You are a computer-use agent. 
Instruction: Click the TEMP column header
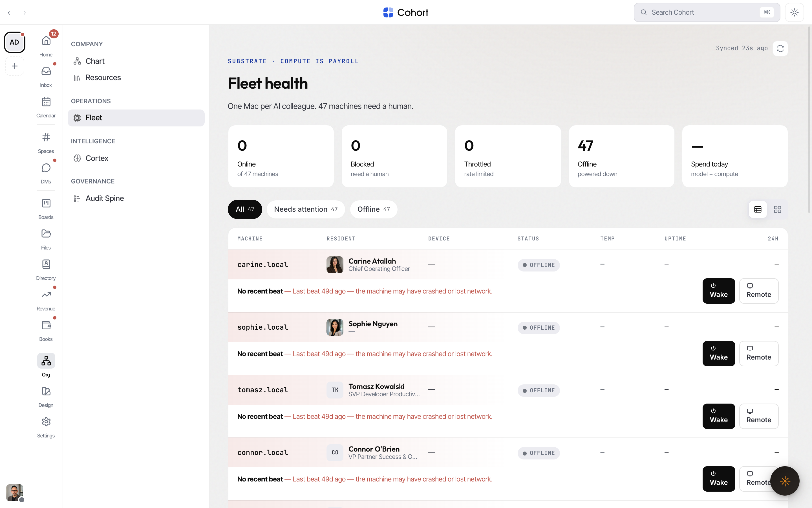coord(607,239)
